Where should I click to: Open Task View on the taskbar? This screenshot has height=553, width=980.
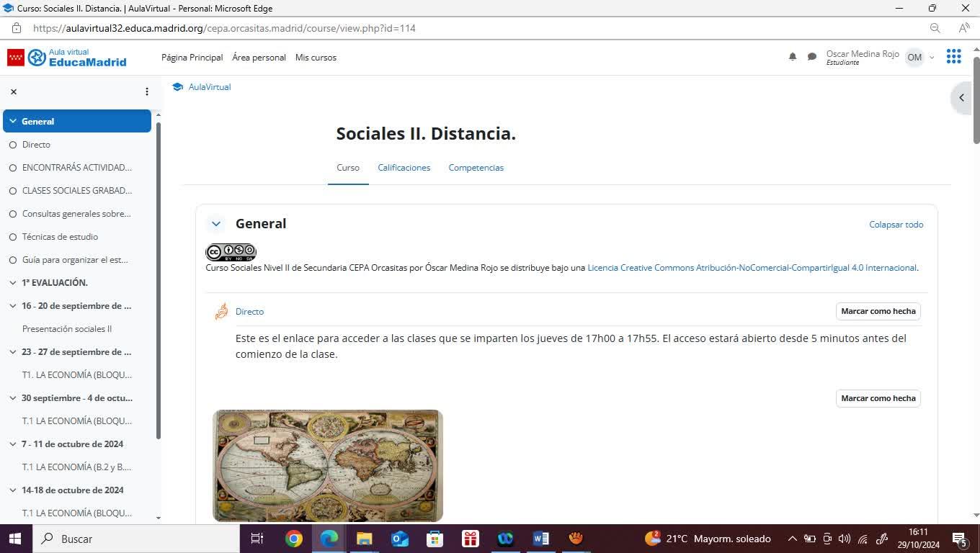click(x=257, y=539)
